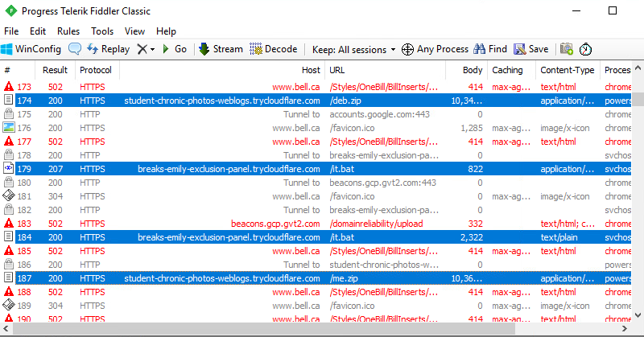Open the Keep: All sessions dropdown
Viewport: 644px width, 337px height.
[x=353, y=49]
